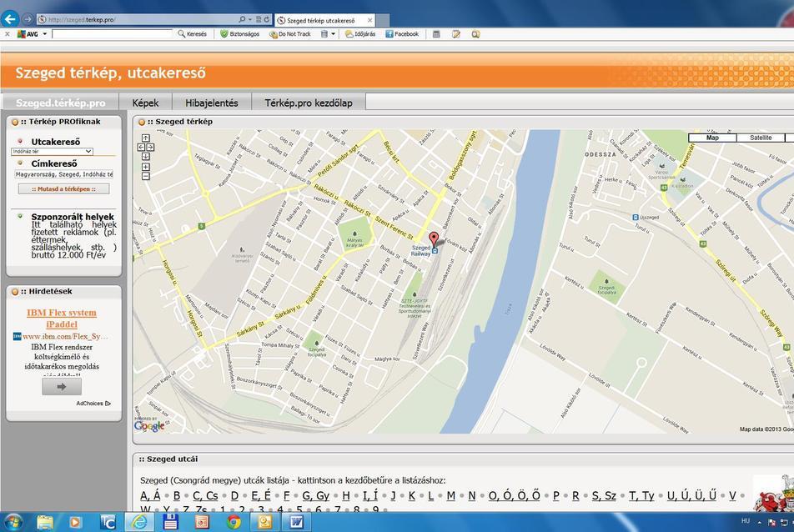Zoom out the map with minus button
Image resolution: width=794 pixels, height=532 pixels.
(x=145, y=176)
